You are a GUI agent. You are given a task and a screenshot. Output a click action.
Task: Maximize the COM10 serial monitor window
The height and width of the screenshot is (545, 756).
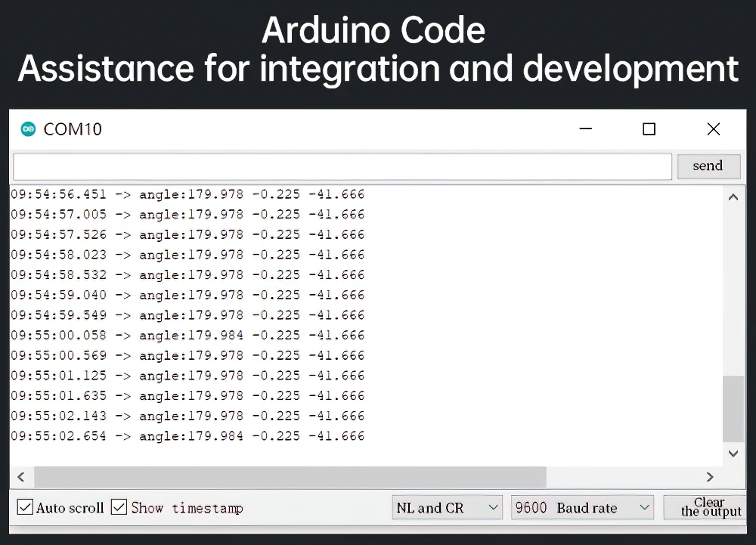(649, 129)
